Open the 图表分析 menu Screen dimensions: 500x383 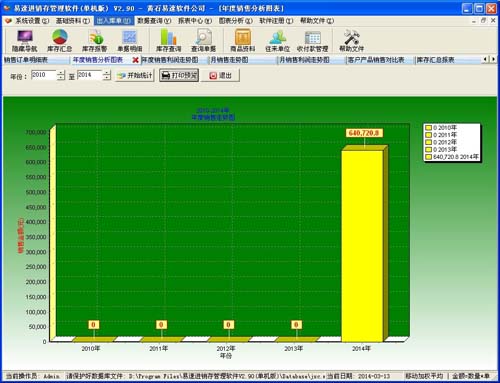236,21
